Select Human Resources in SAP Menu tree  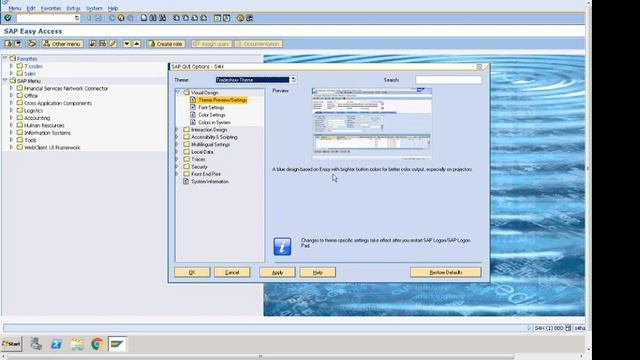(44, 125)
